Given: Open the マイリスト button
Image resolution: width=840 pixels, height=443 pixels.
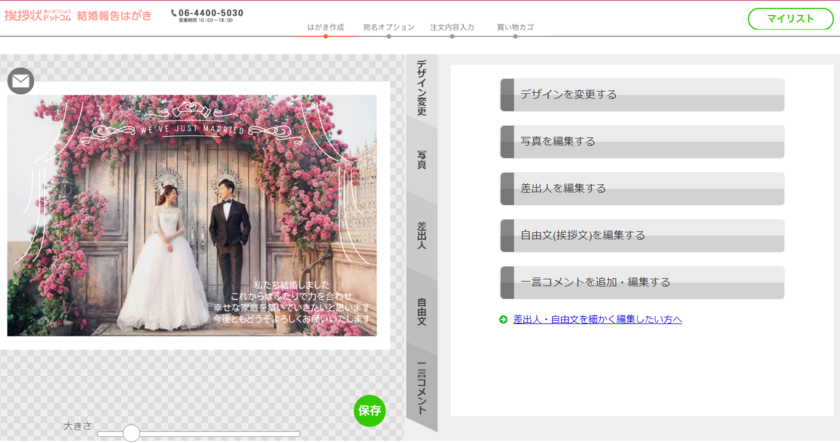Looking at the screenshot, I should 790,19.
